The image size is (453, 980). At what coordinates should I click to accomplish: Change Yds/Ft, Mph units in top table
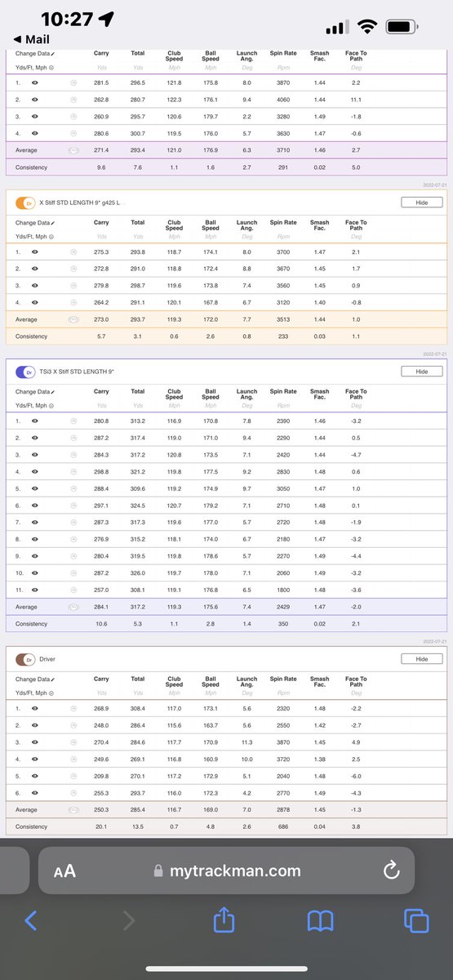click(35, 67)
